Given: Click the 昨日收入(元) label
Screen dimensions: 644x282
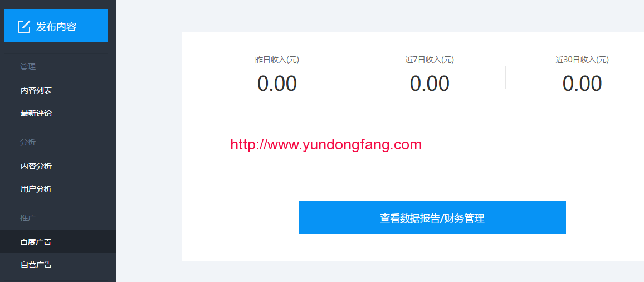Looking at the screenshot, I should click(277, 60).
